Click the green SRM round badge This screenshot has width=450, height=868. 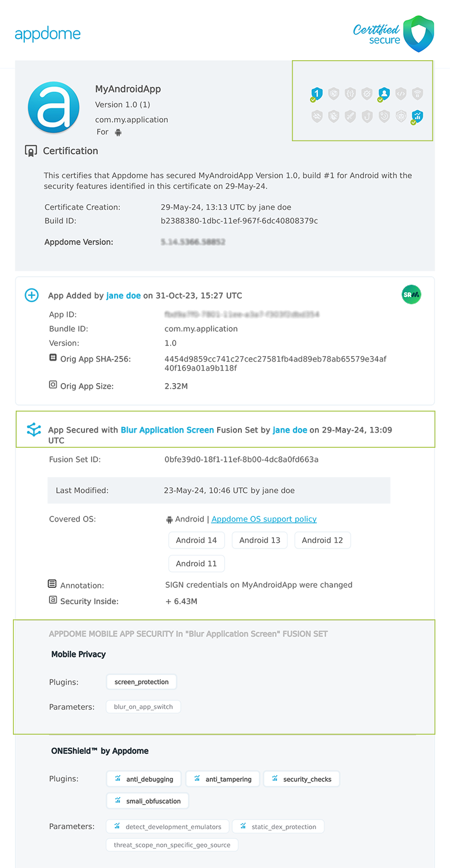[x=411, y=295]
